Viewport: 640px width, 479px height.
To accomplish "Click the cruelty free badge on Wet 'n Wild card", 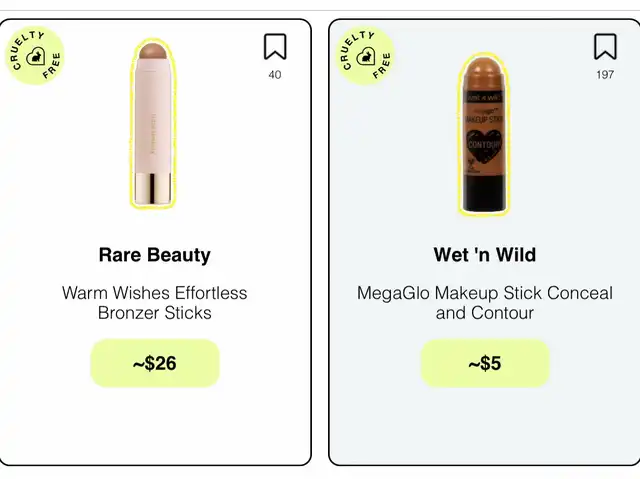I will pyautogui.click(x=365, y=55).
